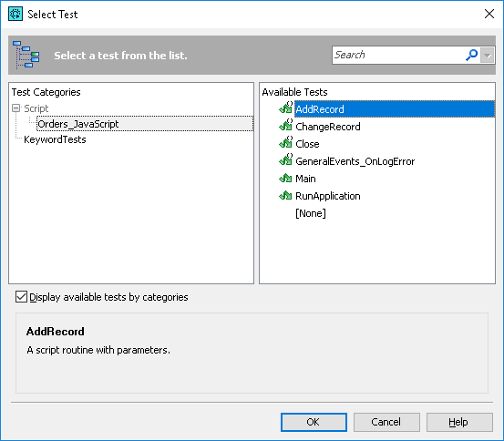Open the Help button
504x441 pixels.
coord(459,422)
